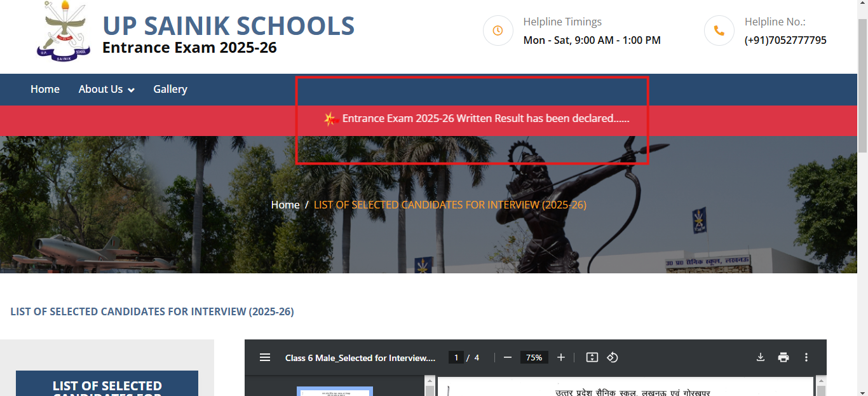This screenshot has width=868, height=396.
Task: Zoom out on the PDF document
Action: tap(508, 357)
